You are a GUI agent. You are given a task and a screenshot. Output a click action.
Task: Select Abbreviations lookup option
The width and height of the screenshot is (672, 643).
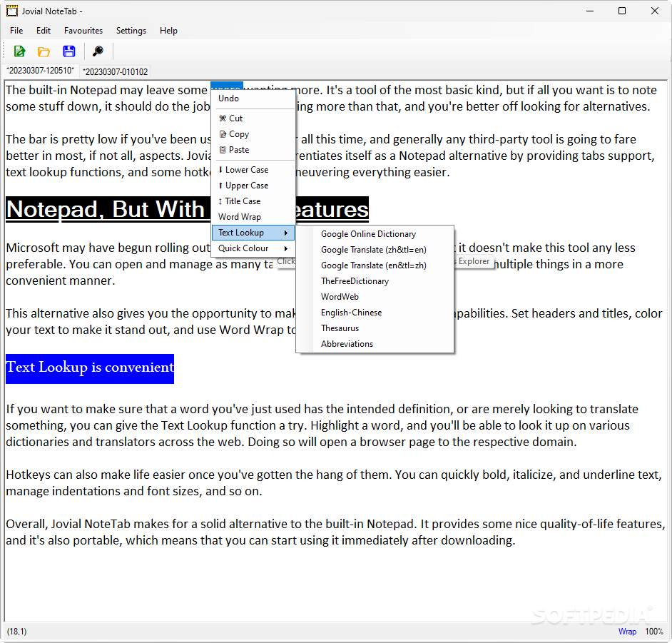pos(375,344)
